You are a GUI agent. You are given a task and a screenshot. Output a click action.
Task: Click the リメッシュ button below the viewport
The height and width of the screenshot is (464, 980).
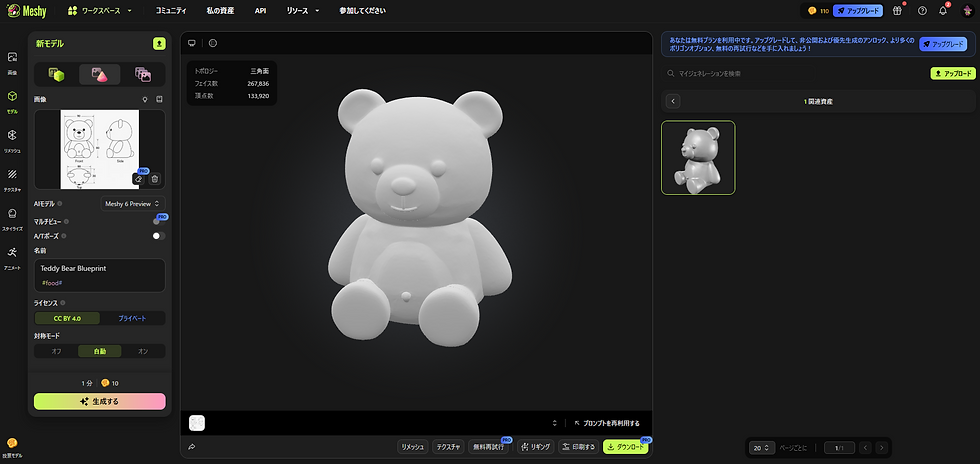tap(412, 446)
